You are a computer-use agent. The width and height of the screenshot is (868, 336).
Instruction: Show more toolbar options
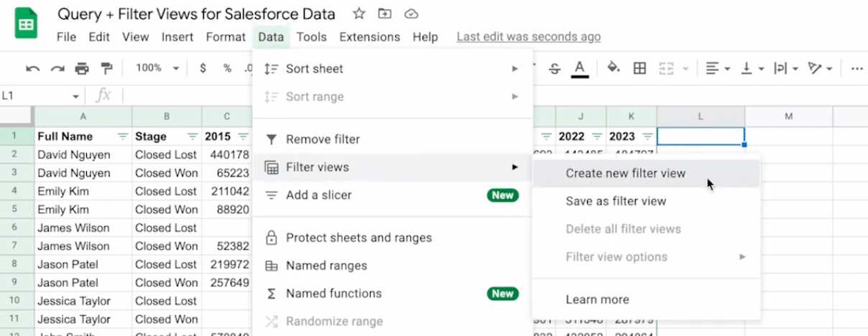click(857, 68)
